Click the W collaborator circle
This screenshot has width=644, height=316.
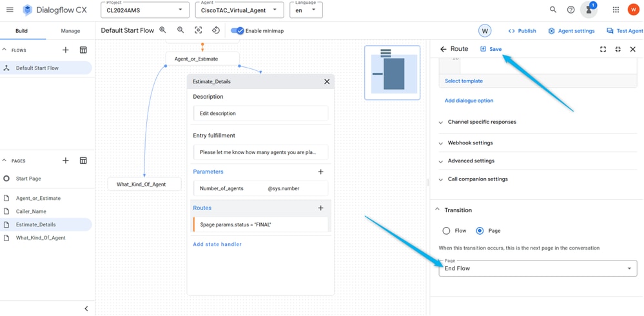click(485, 31)
